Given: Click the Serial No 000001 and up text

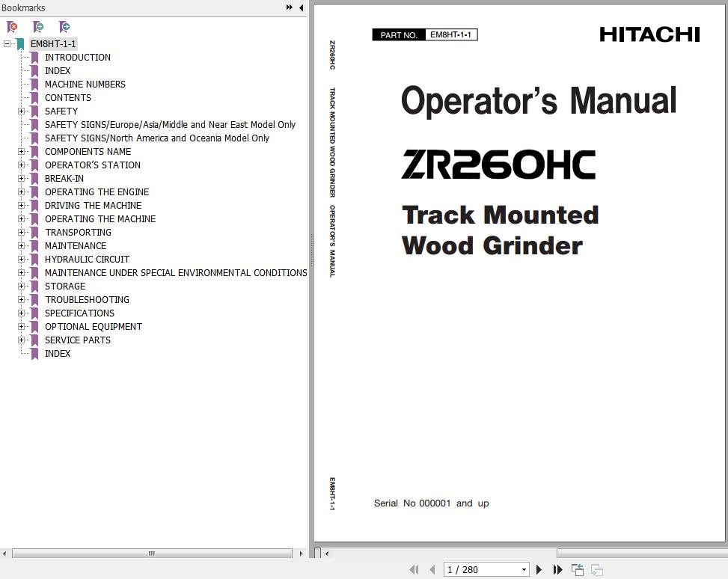Looking at the screenshot, I should point(431,503).
